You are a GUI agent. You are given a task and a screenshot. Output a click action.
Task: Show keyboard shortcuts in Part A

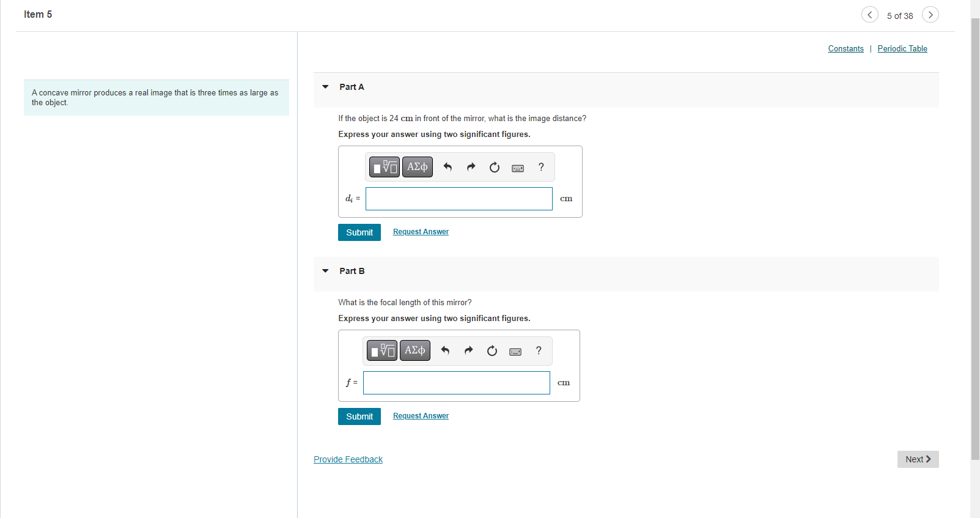[x=518, y=168]
